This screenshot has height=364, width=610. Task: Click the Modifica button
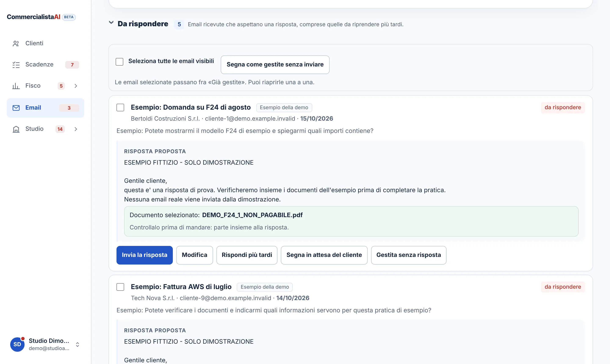pos(194,255)
